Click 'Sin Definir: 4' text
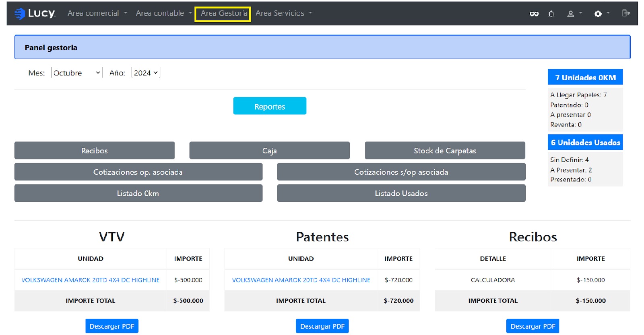The width and height of the screenshot is (644, 335). (x=570, y=160)
